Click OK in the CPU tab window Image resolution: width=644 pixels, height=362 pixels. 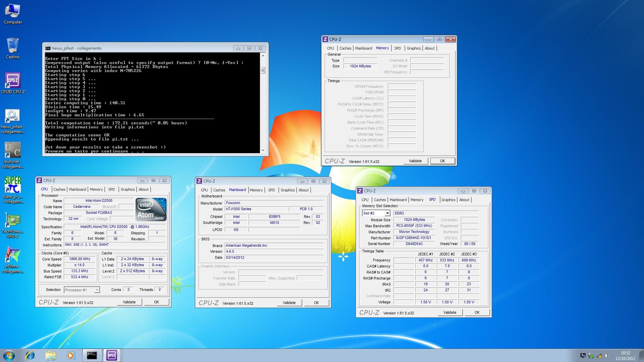point(156,302)
